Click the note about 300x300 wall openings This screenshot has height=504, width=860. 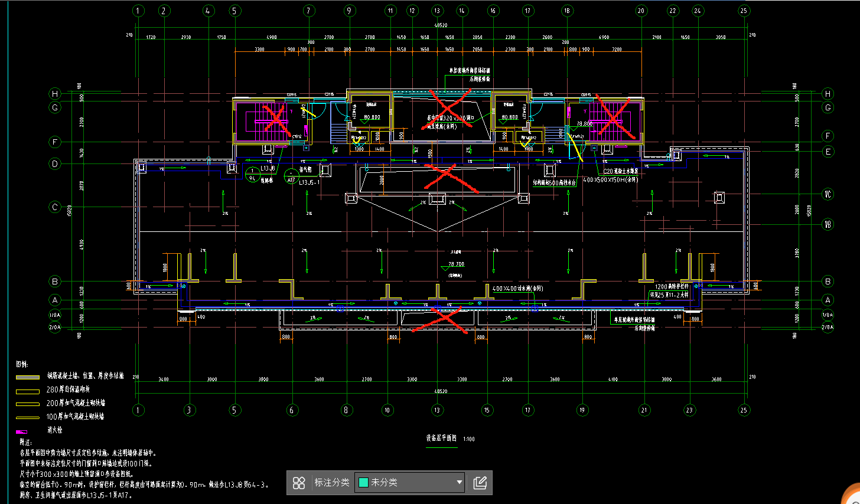(x=77, y=474)
